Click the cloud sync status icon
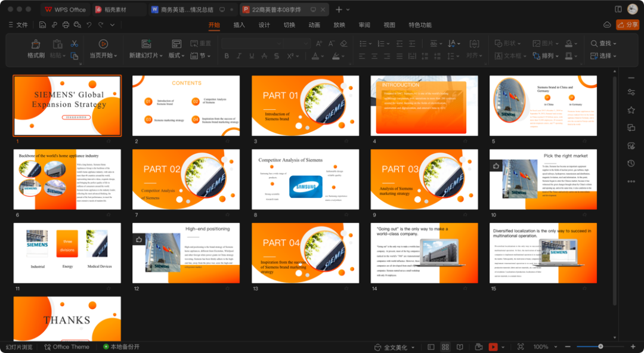This screenshot has width=644, height=353. tap(607, 25)
